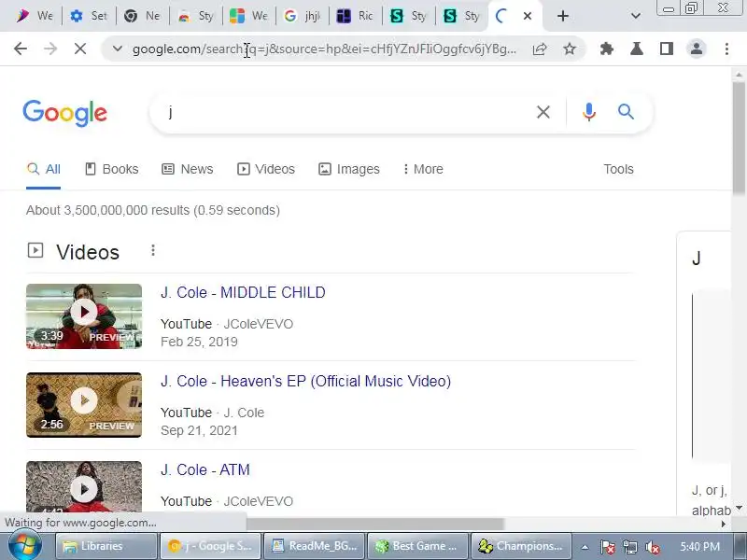Click 'Sep 21, 2021' date text
Image resolution: width=747 pixels, height=560 pixels.
(x=199, y=430)
